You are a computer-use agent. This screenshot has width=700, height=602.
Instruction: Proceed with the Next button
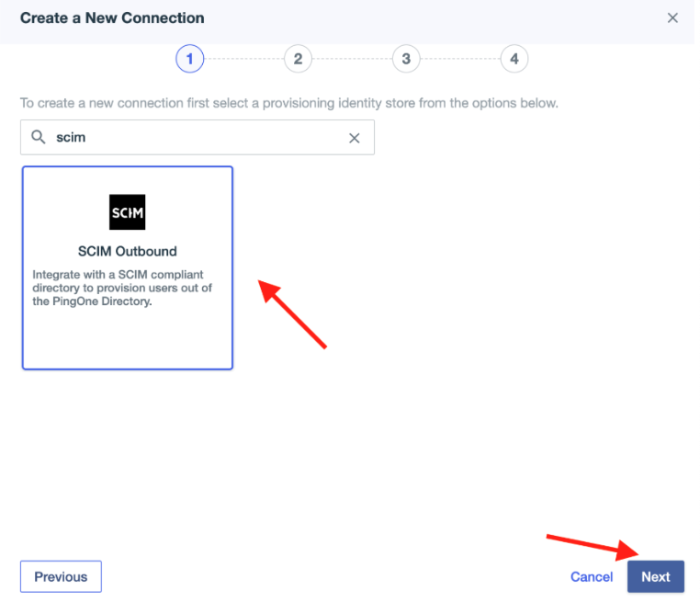point(655,577)
